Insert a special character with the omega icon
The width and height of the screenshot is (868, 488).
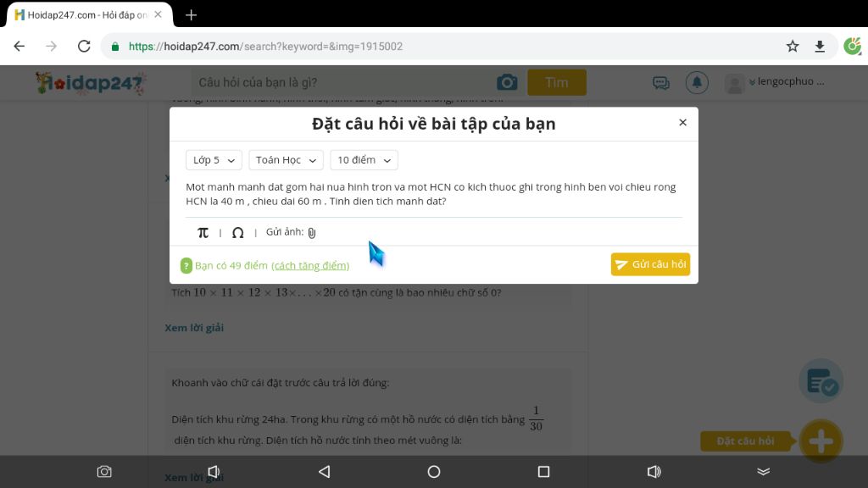tap(237, 232)
